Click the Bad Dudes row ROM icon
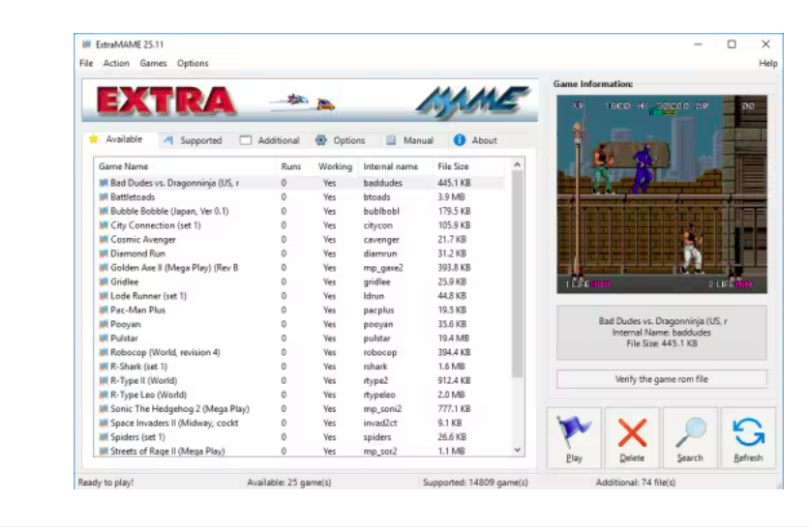The height and width of the screenshot is (532, 809). pyautogui.click(x=104, y=183)
